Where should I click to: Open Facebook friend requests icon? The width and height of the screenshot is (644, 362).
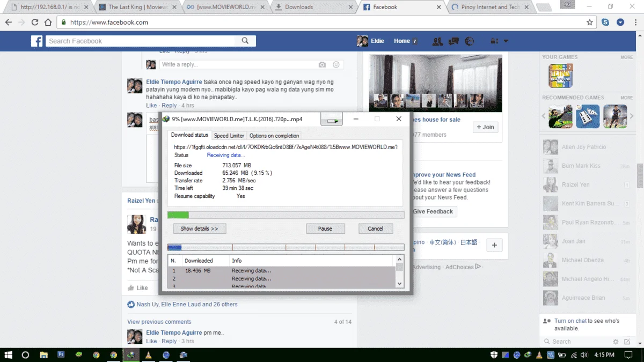click(x=437, y=41)
